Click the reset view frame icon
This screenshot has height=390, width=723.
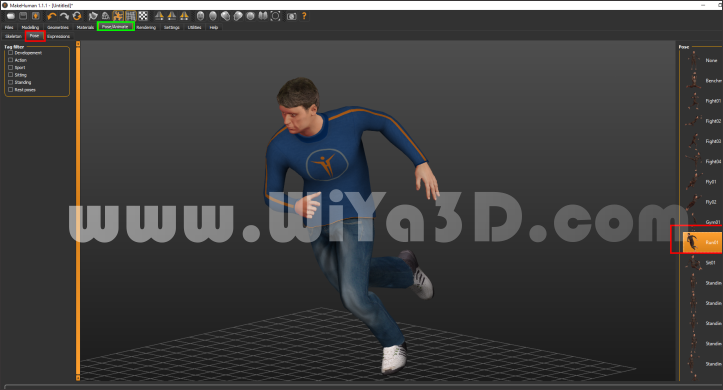[x=275, y=16]
